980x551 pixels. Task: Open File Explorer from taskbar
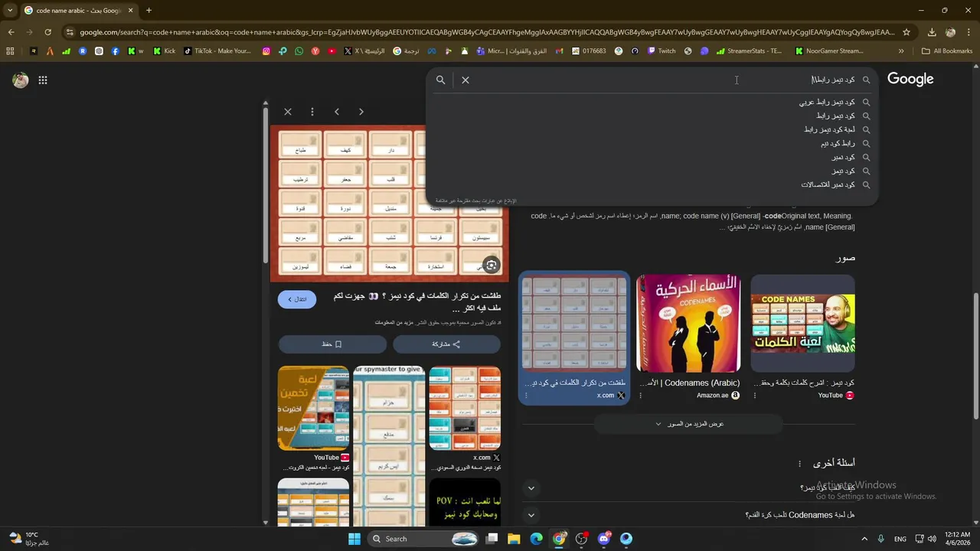(x=514, y=539)
